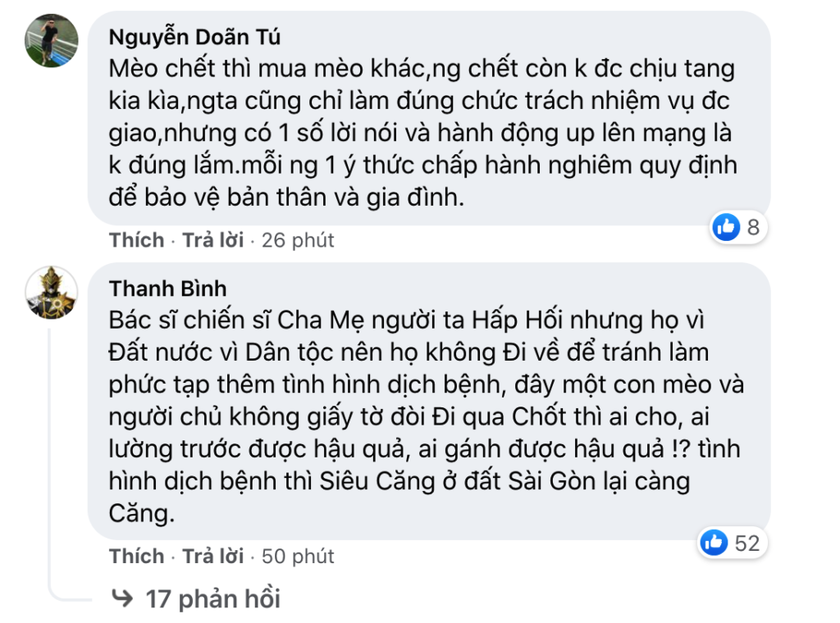
Task: Click like reaction icon beside count 52
Action: coord(714,542)
